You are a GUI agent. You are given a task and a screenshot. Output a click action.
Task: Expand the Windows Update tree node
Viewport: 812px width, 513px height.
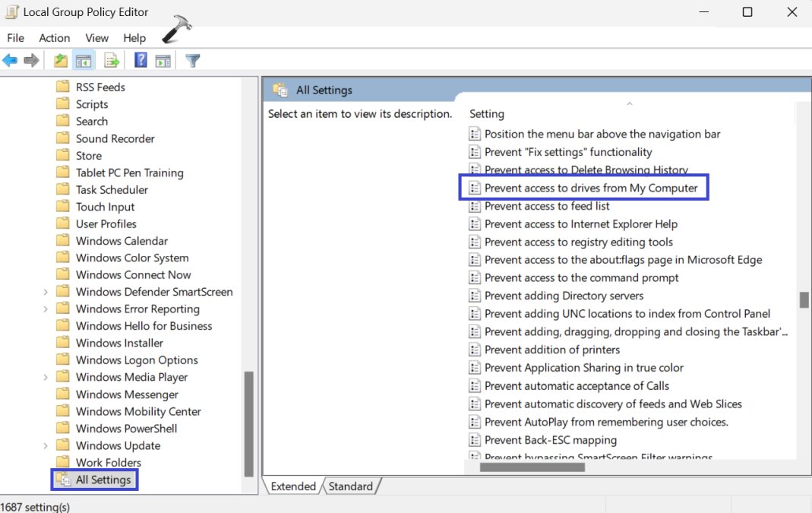point(46,445)
